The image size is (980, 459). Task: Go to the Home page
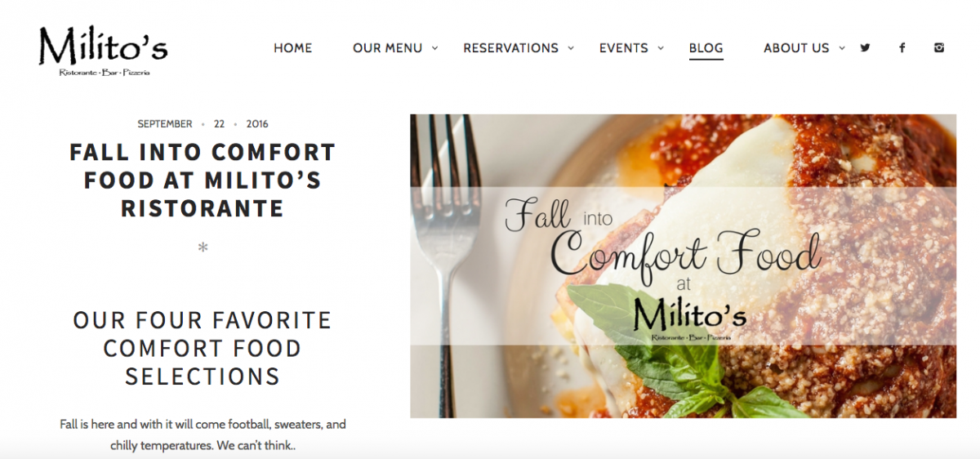(x=292, y=48)
